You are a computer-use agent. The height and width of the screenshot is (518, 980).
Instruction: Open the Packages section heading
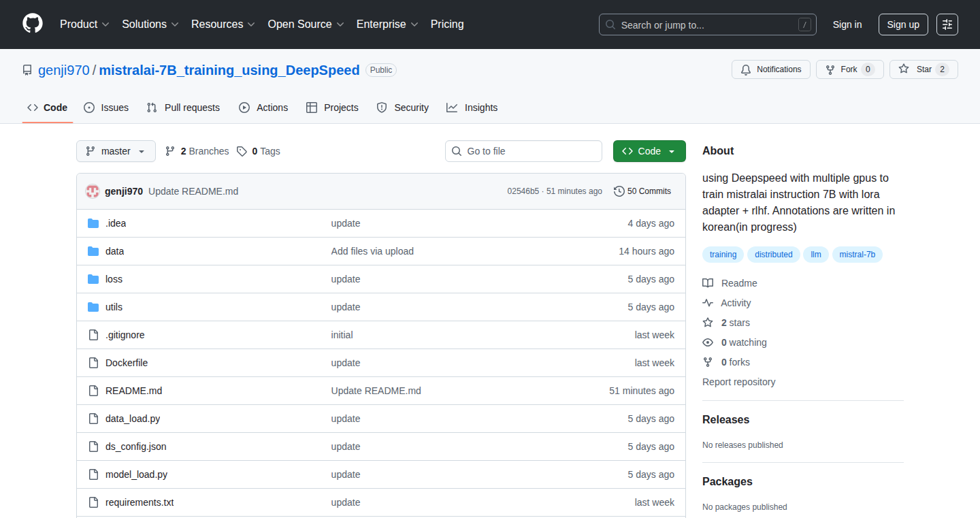(728, 481)
